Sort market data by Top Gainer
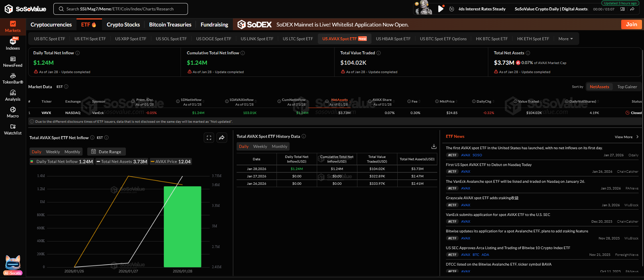644x280 pixels. pyautogui.click(x=627, y=87)
